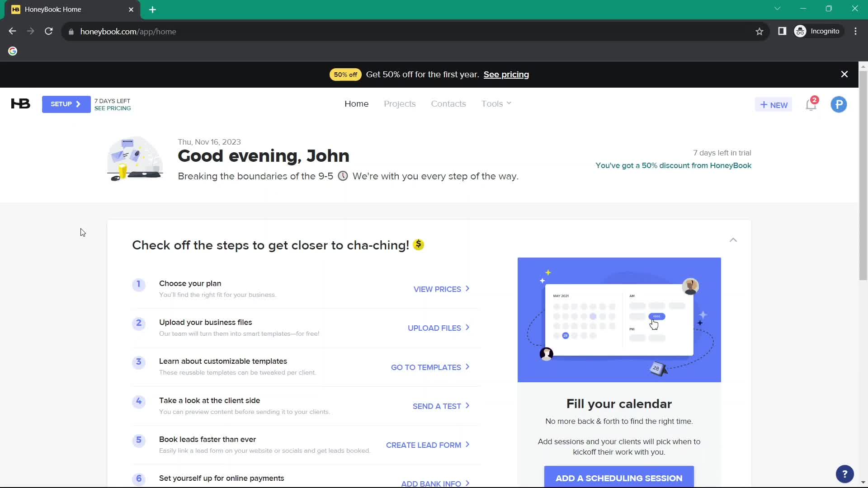
Task: Click the step 3 number badge
Action: (139, 362)
